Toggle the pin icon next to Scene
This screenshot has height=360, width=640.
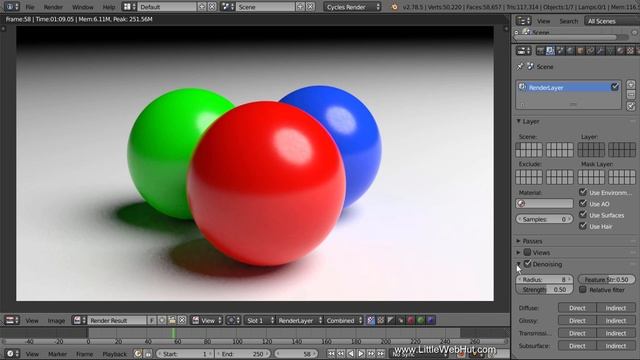point(520,67)
